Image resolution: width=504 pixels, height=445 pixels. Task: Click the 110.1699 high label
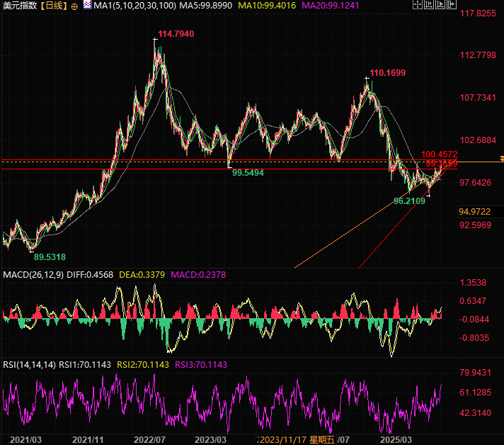388,73
